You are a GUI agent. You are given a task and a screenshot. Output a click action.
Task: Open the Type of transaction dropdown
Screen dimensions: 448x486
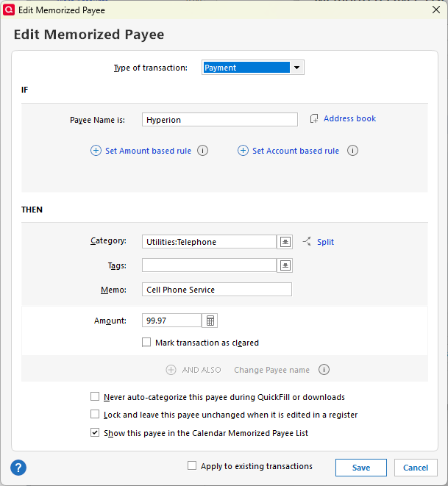297,68
